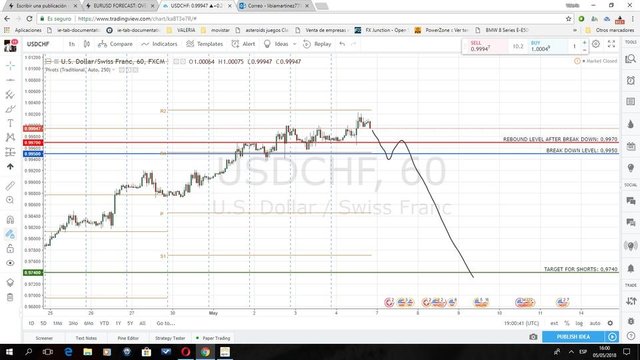
Task: Toggle percent scale mode
Action: pyautogui.click(x=567, y=323)
